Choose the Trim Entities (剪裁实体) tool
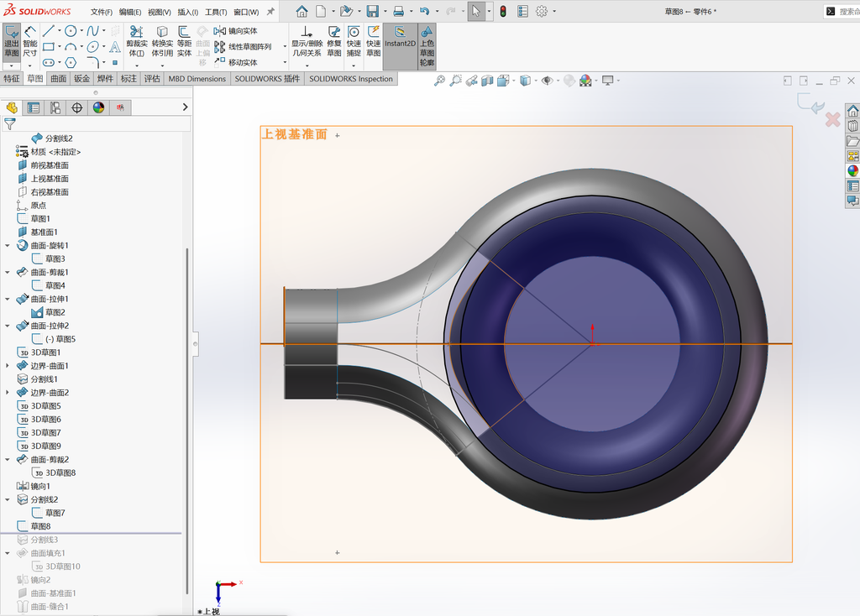This screenshot has height=616, width=860. [x=137, y=41]
